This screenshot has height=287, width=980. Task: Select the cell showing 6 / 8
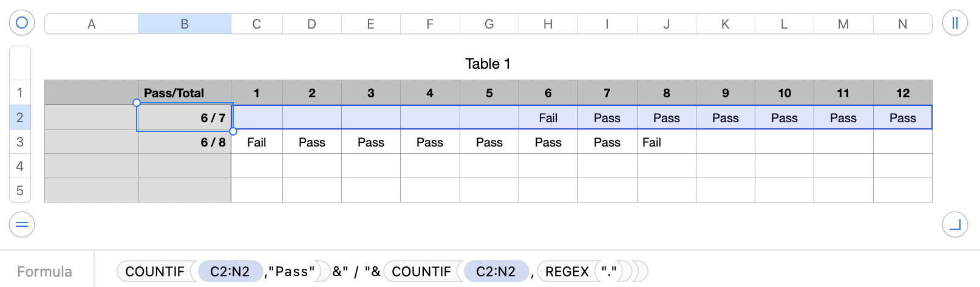(185, 142)
